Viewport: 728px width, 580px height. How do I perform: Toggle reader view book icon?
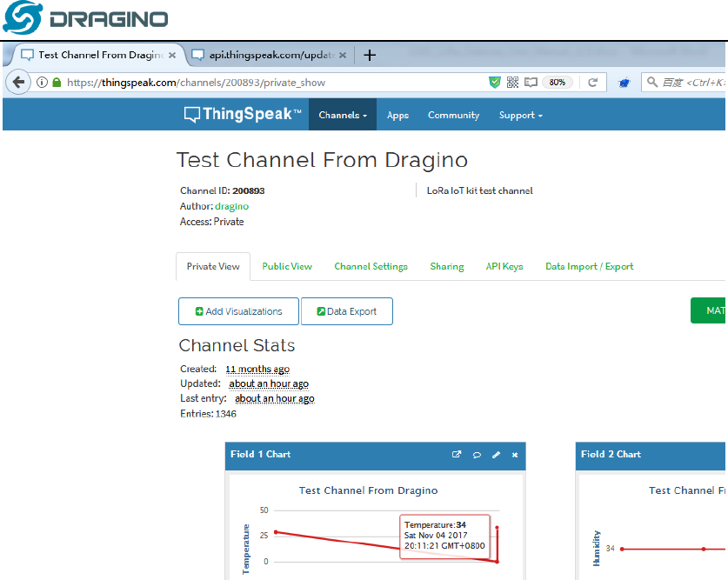click(x=531, y=83)
